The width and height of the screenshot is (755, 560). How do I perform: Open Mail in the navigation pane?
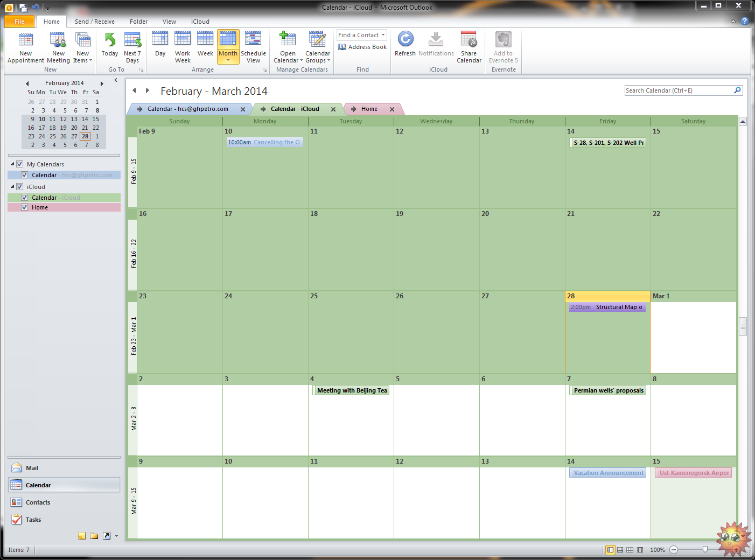click(64, 468)
